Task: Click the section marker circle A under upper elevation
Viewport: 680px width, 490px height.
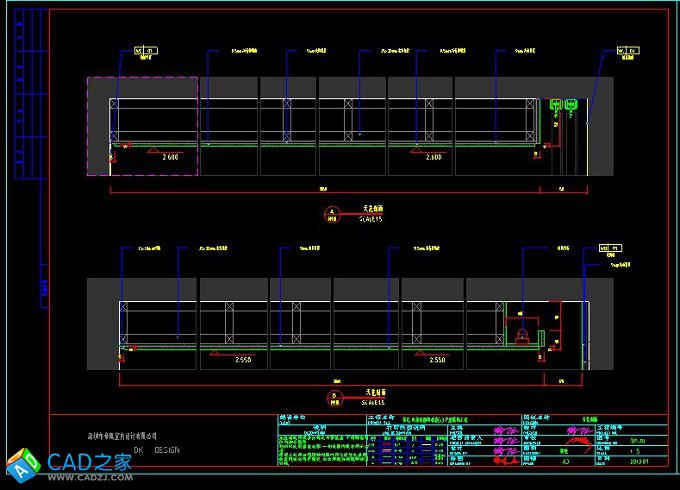Action: tap(331, 211)
